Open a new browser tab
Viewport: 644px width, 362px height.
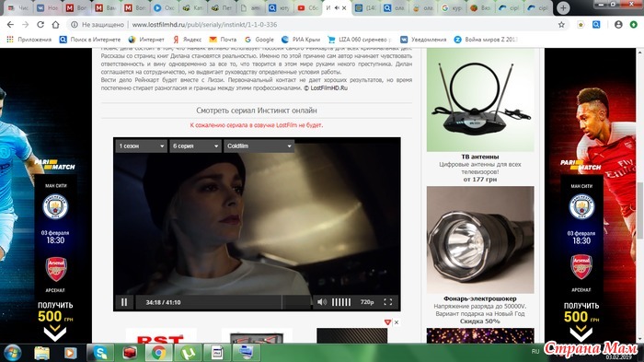(x=563, y=7)
